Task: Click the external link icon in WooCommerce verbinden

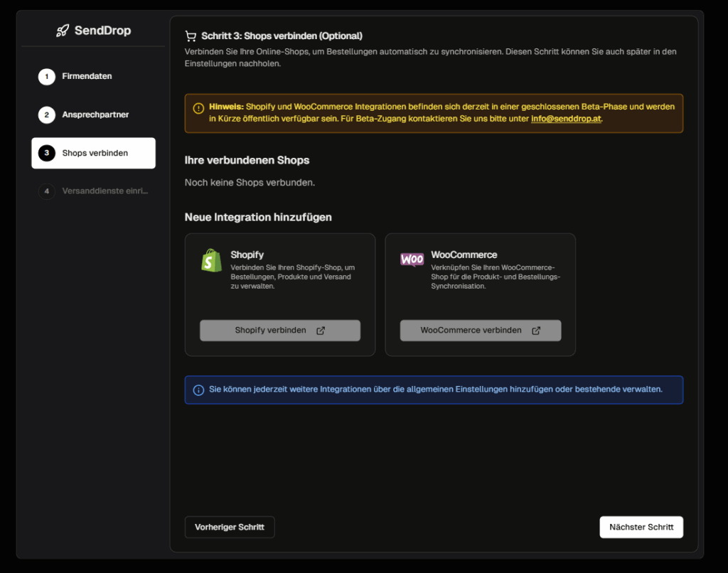Action: [x=536, y=331]
